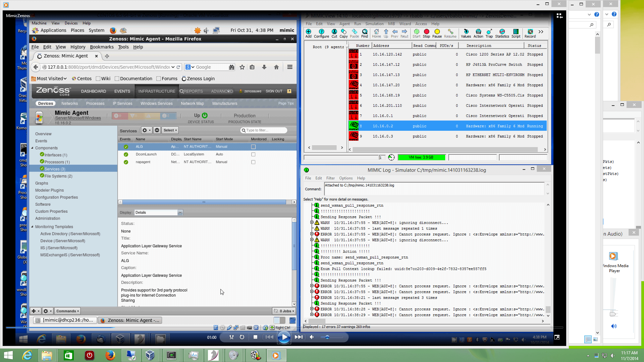644x362 pixels.
Task: Open the Trap tool in MIMICView
Action: click(489, 33)
